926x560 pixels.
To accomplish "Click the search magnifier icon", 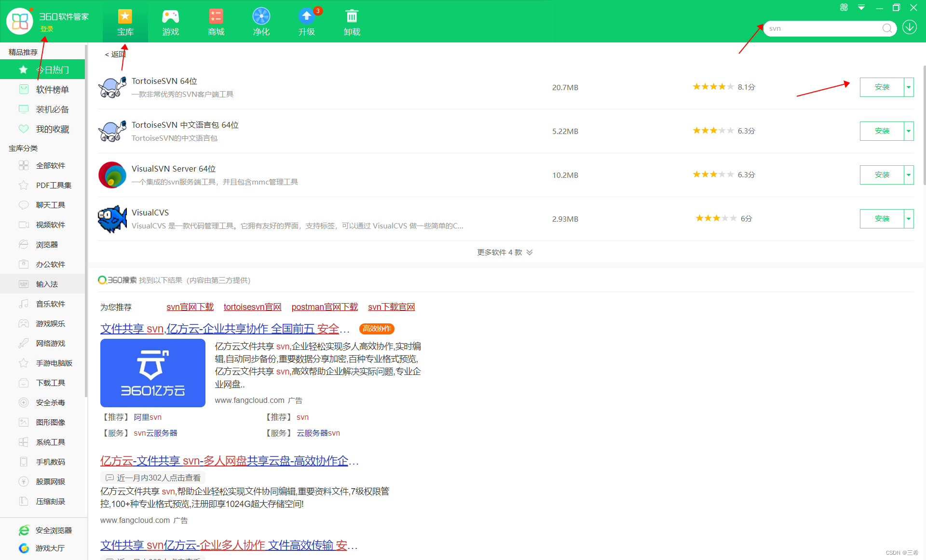I will tap(886, 28).
